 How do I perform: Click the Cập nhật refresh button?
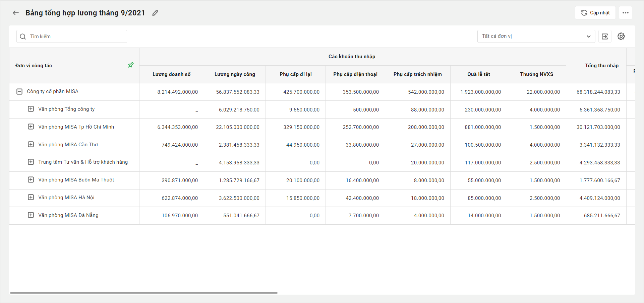click(x=595, y=13)
